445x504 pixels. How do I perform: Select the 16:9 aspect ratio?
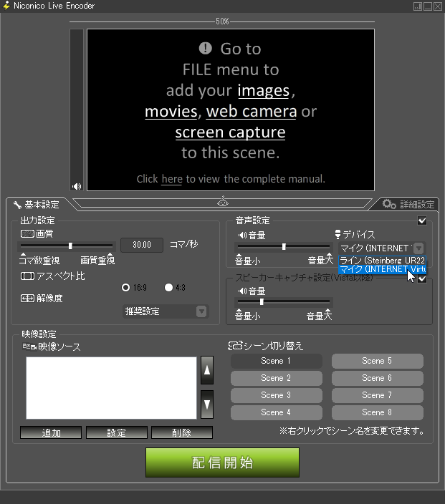click(x=126, y=287)
